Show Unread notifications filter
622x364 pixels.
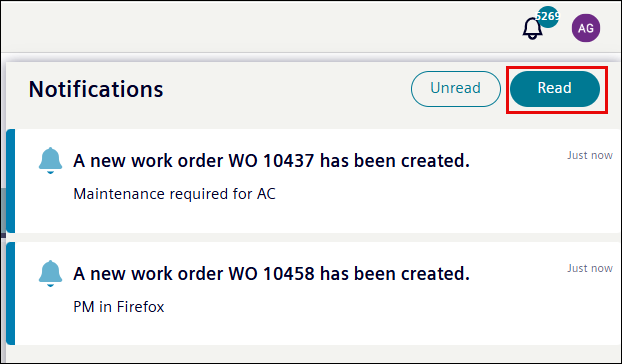tap(455, 89)
